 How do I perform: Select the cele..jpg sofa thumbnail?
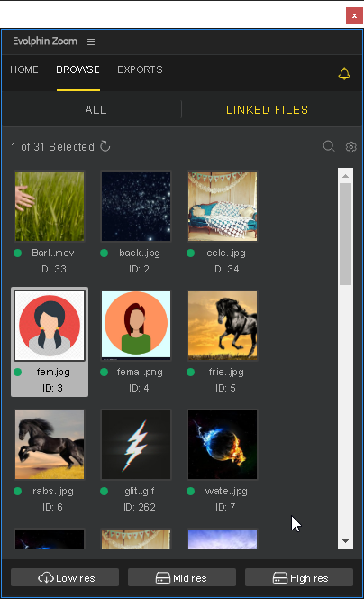[223, 207]
